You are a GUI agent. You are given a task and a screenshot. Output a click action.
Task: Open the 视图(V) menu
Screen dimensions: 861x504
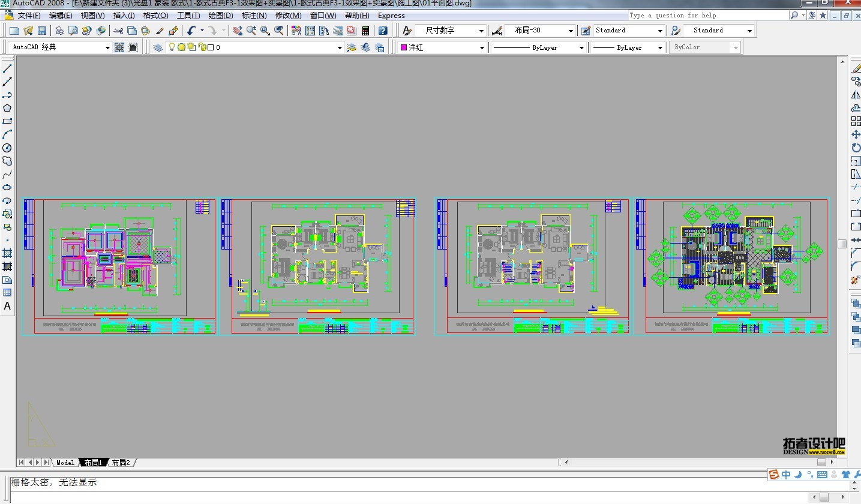(x=92, y=16)
